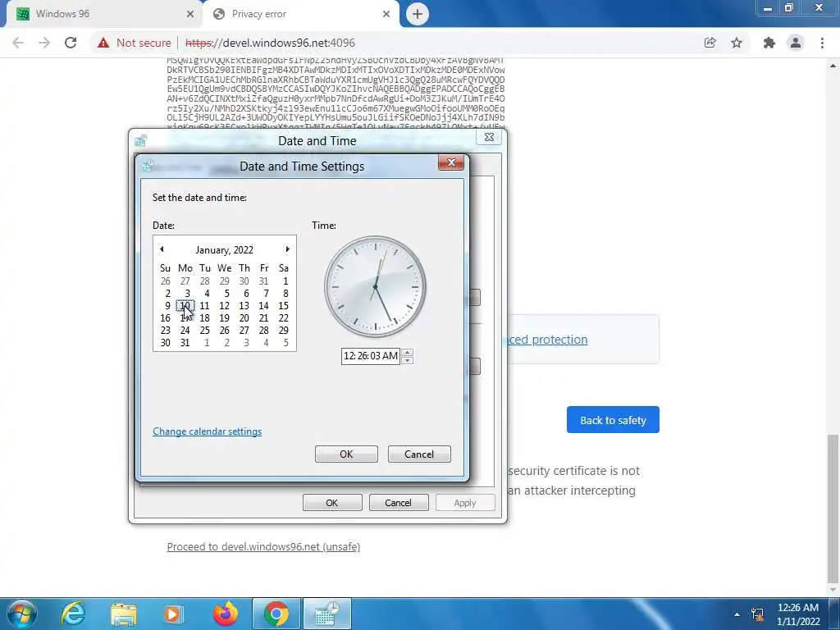Open Windows Media Player from taskbar
Screen dimensions: 840x630
(172, 614)
